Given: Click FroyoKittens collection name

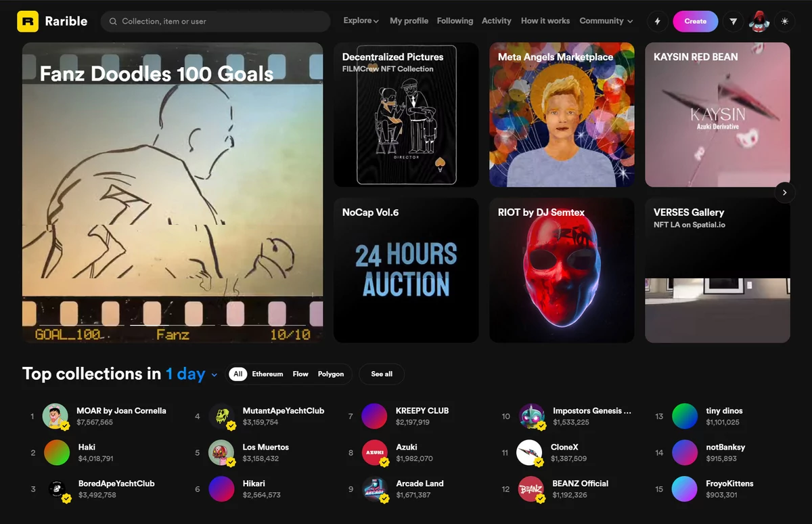Looking at the screenshot, I should coord(729,484).
